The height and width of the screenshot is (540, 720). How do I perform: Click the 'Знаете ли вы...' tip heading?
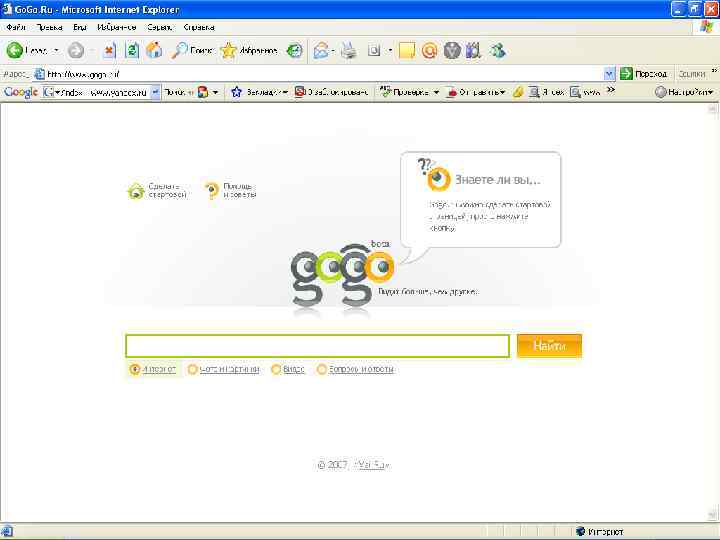[x=497, y=180]
